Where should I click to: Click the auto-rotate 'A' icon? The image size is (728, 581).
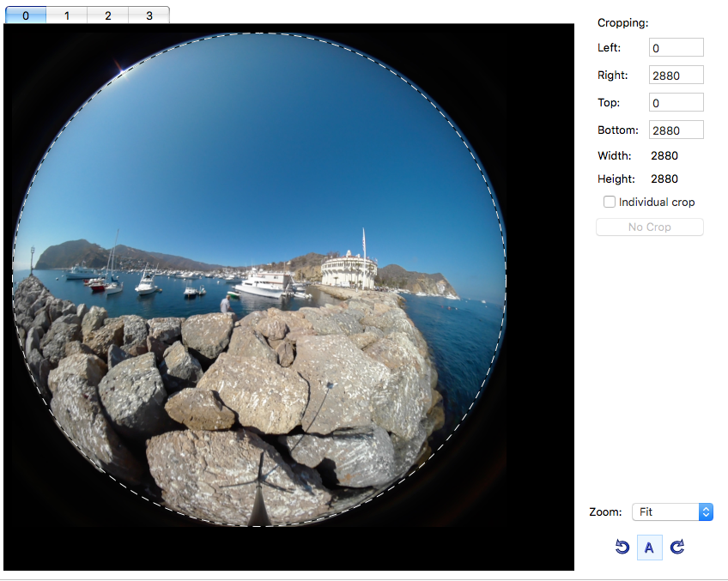pyautogui.click(x=650, y=548)
